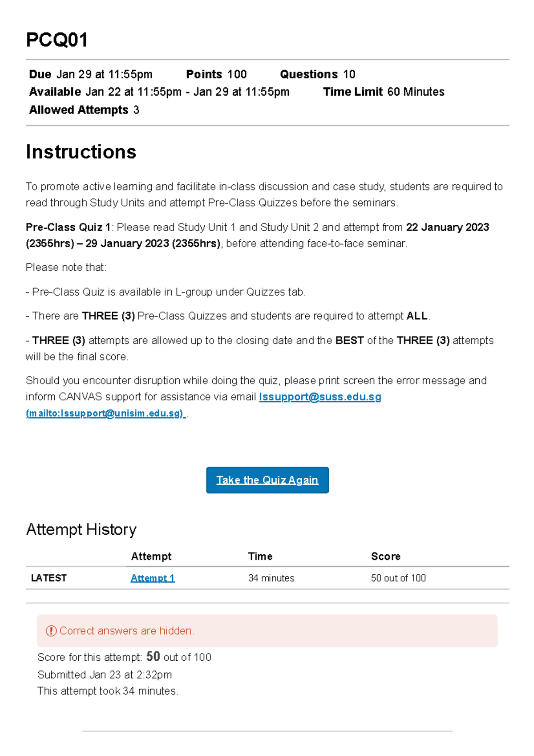Click the warning icon beside hidden answers notice
Image resolution: width=534 pixels, height=756 pixels.
coord(51,631)
